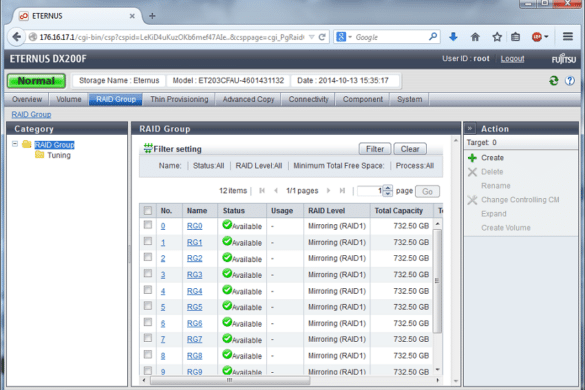The width and height of the screenshot is (585, 390).
Task: Select the Tuning tree item
Action: tap(59, 155)
